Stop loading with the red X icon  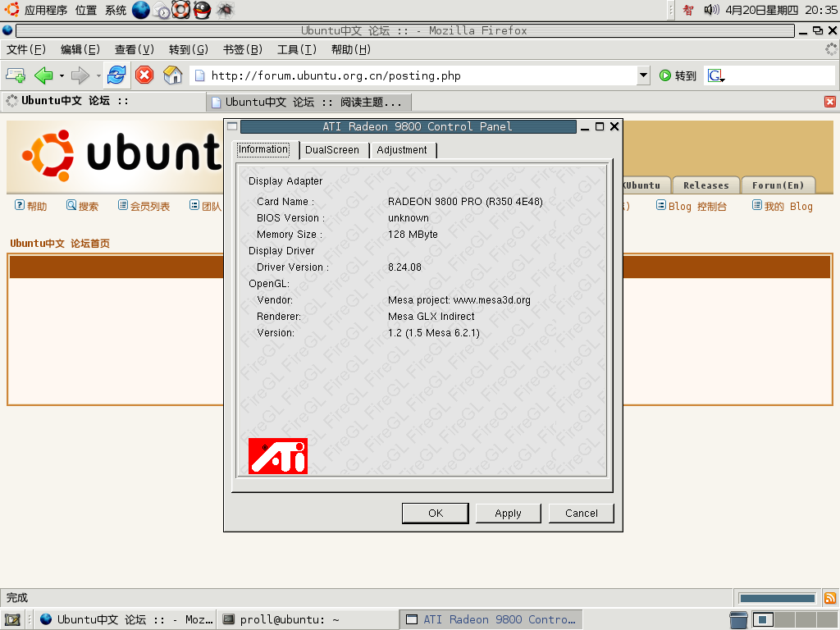(144, 75)
